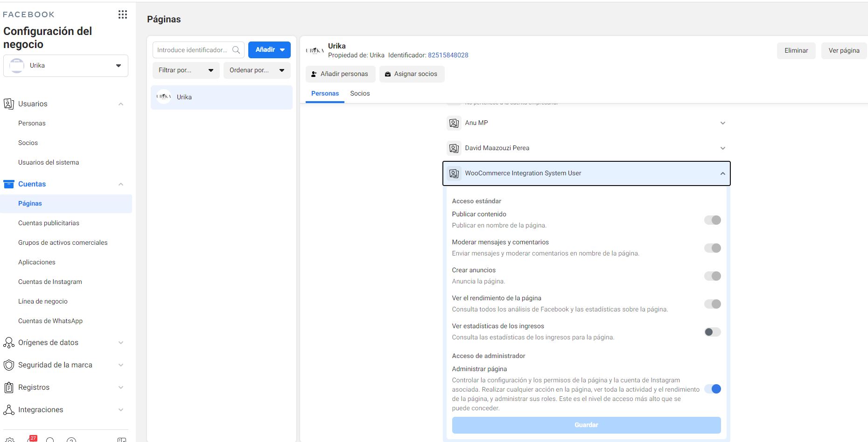This screenshot has height=442, width=868.
Task: Click the Eliminar button
Action: click(796, 50)
